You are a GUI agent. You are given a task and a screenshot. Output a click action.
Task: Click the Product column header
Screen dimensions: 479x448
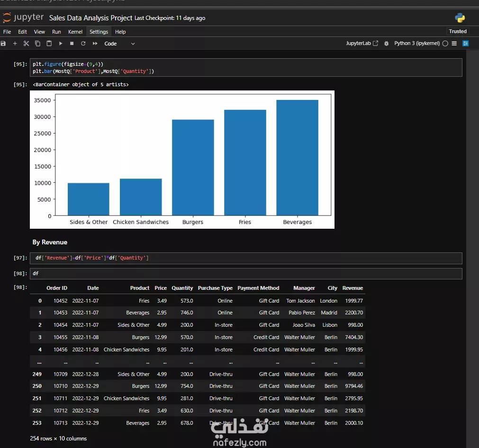tap(140, 288)
